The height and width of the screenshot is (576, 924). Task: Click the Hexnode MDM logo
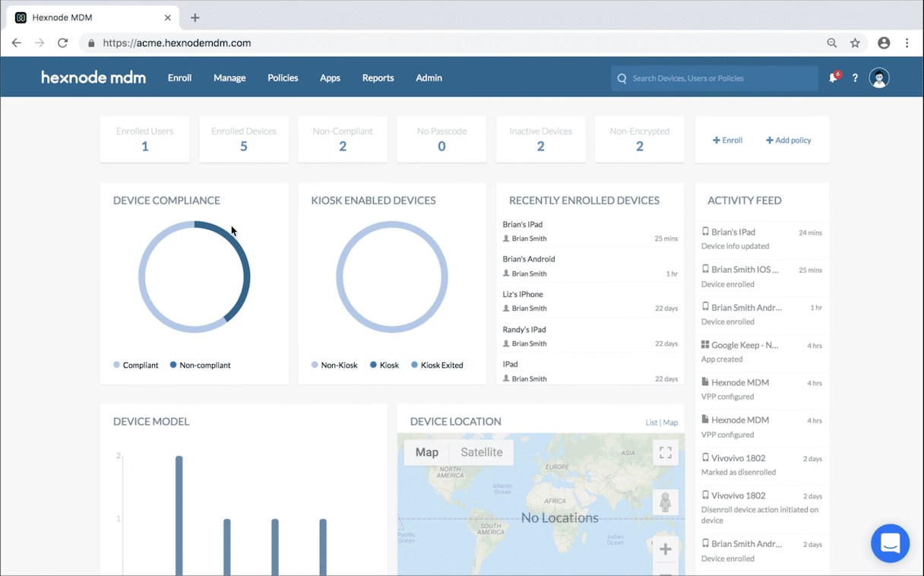click(93, 78)
